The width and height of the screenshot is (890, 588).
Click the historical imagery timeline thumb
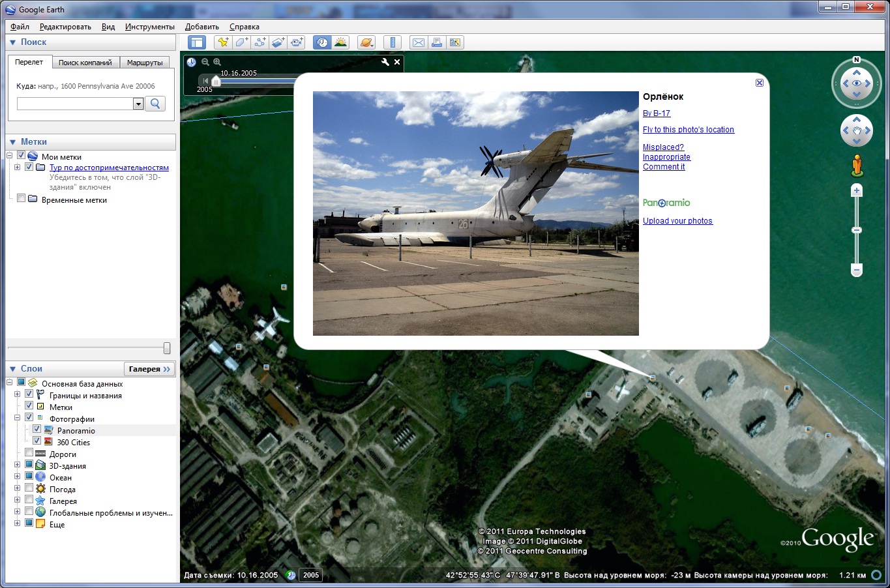pos(216,81)
